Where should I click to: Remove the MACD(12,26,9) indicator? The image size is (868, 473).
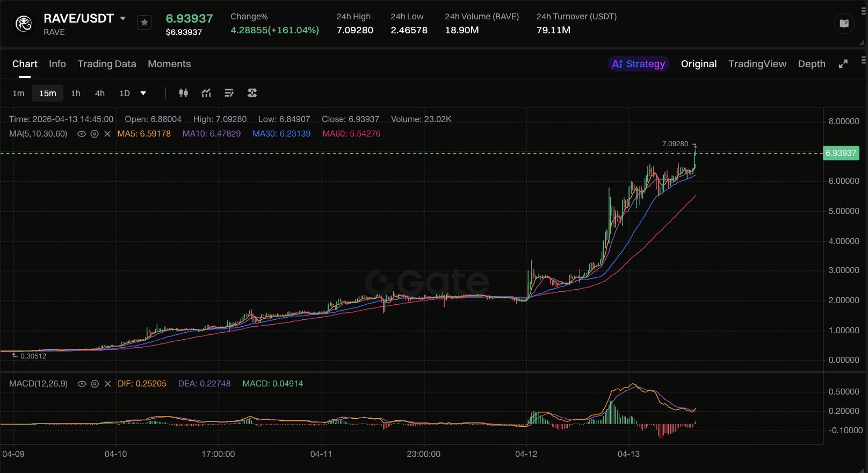click(107, 384)
